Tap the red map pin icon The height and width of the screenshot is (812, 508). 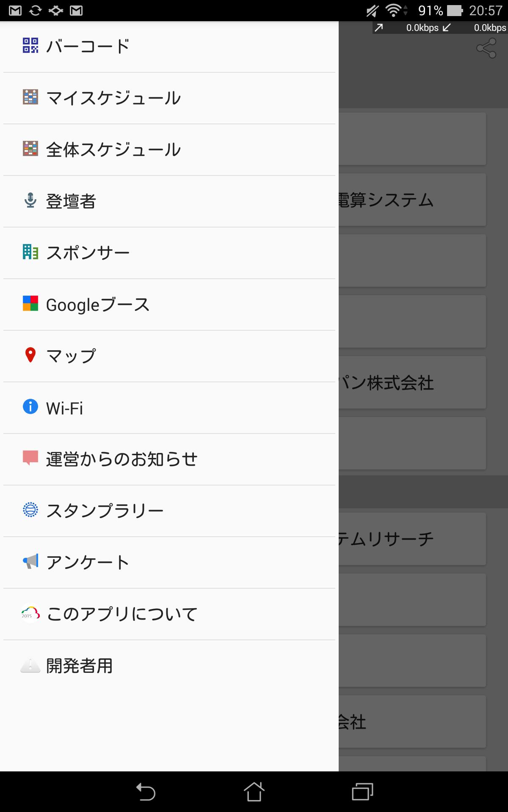30,355
